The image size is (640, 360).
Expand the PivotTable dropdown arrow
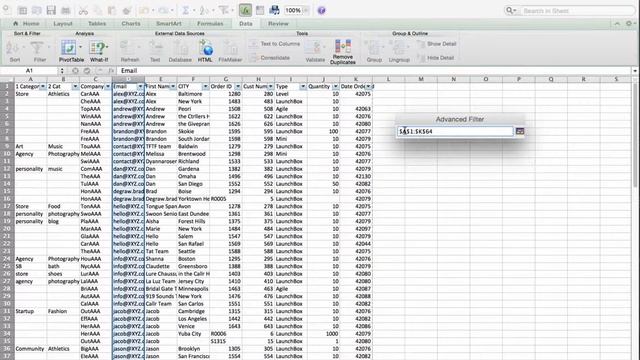click(x=80, y=48)
